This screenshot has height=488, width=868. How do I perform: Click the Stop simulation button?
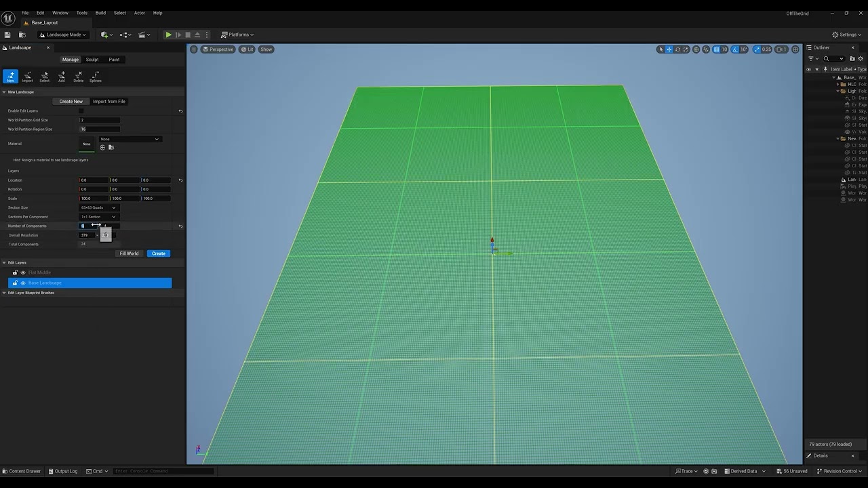point(188,35)
